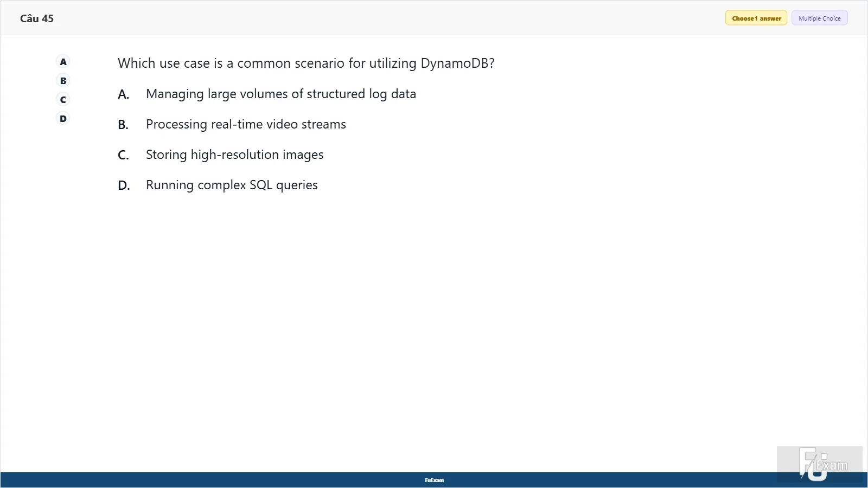
Task: Select answer bubble B
Action: [63, 81]
